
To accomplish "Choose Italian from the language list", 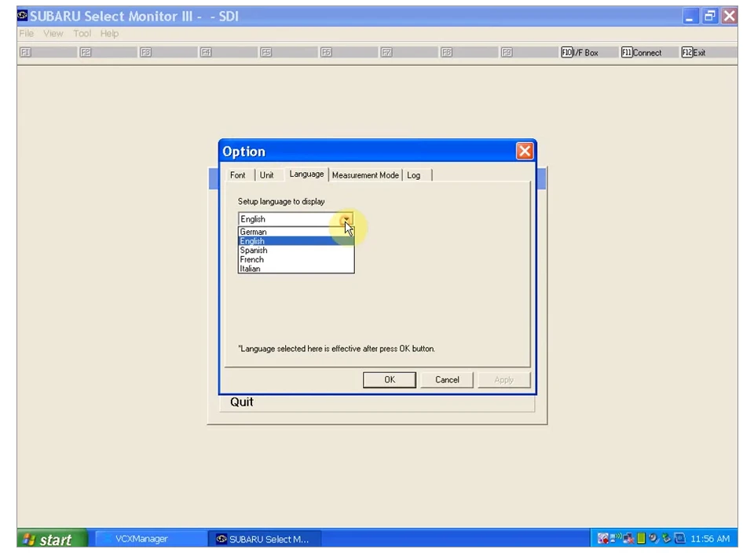I will point(296,269).
